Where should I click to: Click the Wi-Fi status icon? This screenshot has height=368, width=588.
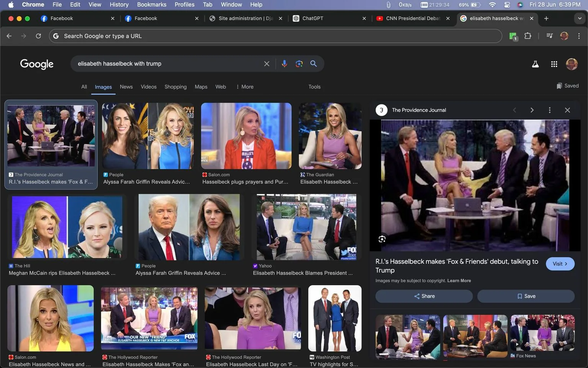tap(492, 5)
